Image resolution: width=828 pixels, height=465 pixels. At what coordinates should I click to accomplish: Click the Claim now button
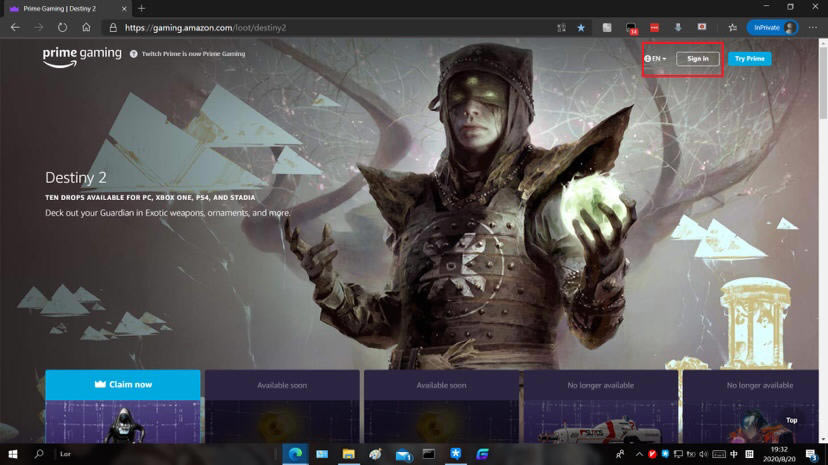123,384
